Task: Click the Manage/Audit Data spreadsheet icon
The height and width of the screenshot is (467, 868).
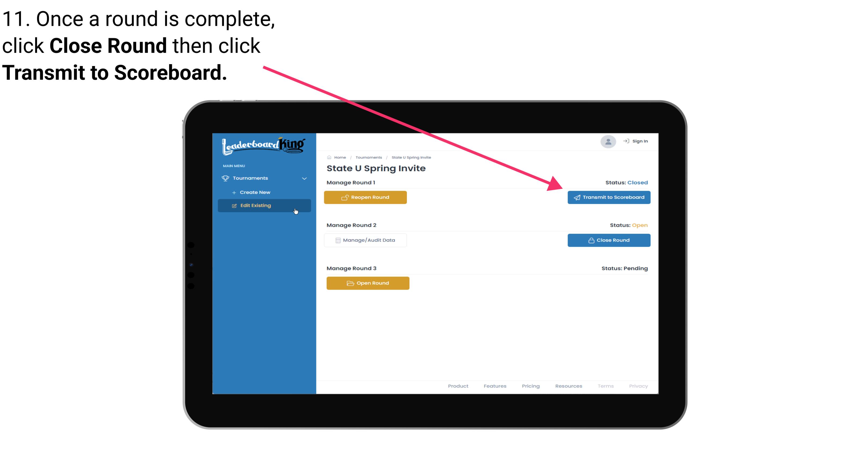Action: pos(337,240)
